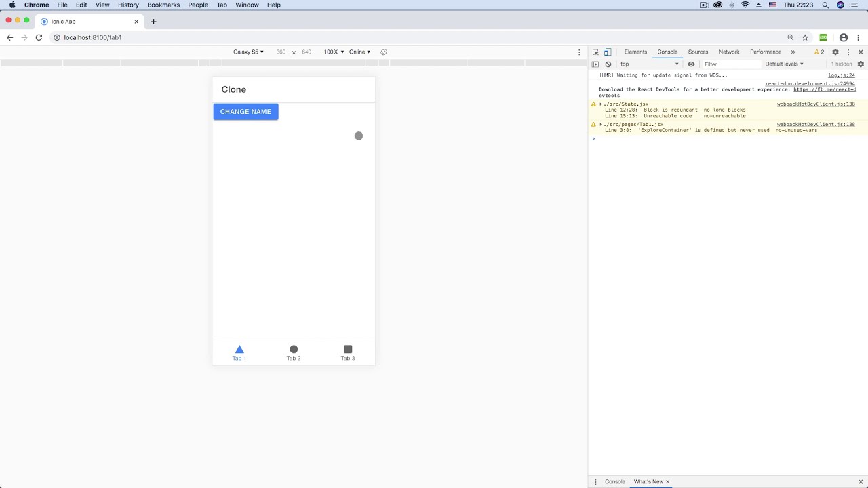Click the zoom magnifier in address bar
The height and width of the screenshot is (488, 868).
pyautogui.click(x=791, y=38)
